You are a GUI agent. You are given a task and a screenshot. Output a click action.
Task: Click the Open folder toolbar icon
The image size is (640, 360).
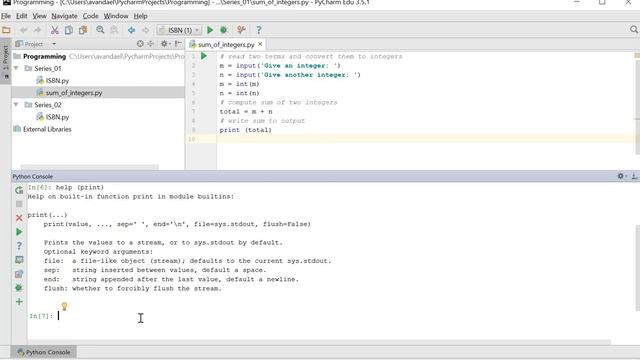[6, 30]
